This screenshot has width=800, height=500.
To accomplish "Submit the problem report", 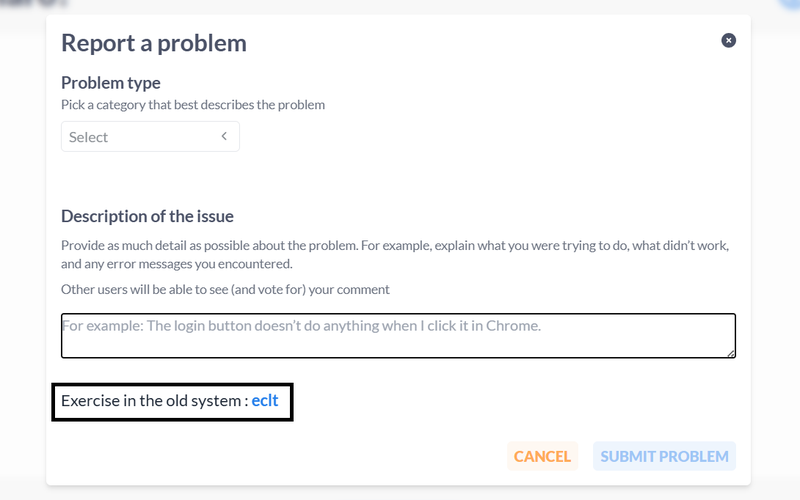I will click(x=664, y=456).
